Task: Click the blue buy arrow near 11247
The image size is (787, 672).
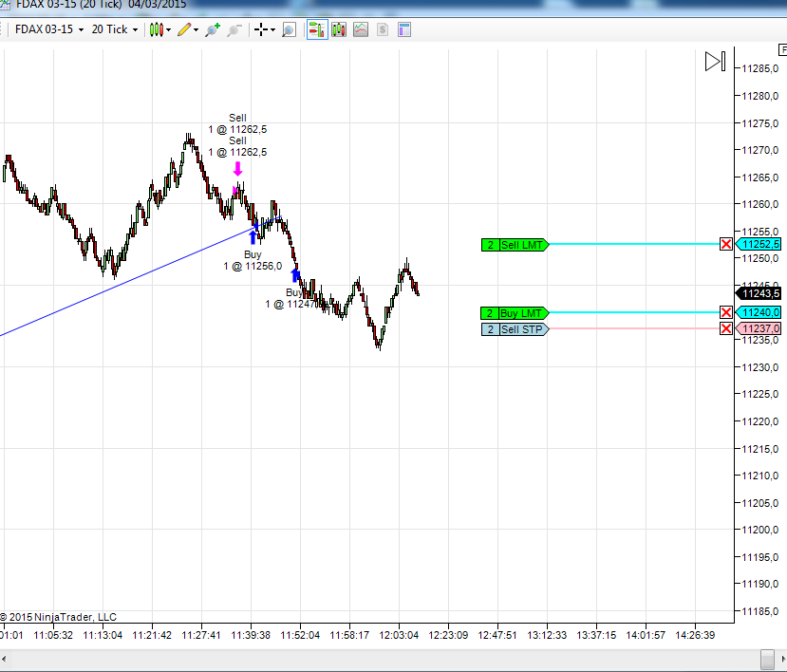Action: coord(295,275)
